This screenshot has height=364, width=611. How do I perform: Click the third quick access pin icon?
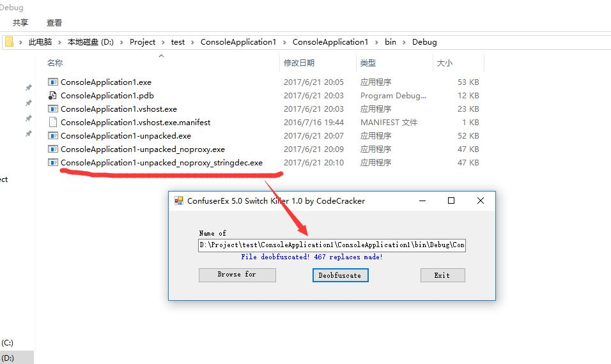point(29,118)
